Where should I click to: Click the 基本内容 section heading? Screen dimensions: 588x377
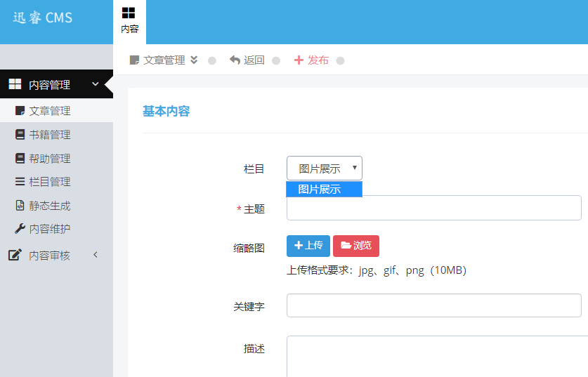click(166, 112)
